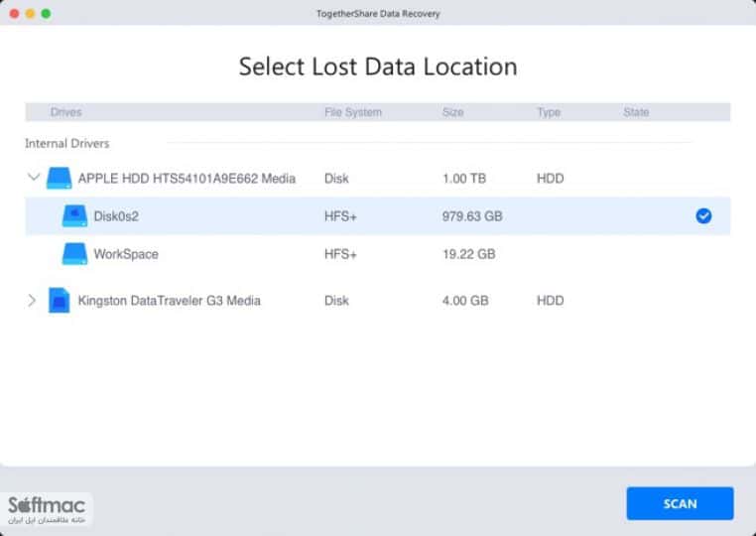Close the window with the red button
Viewport: 756px width, 536px height.
tap(15, 14)
